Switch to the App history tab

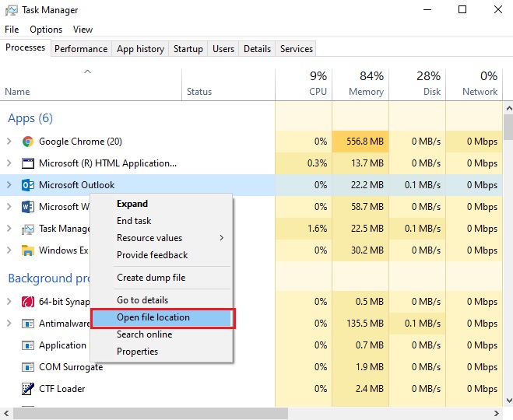coord(140,49)
